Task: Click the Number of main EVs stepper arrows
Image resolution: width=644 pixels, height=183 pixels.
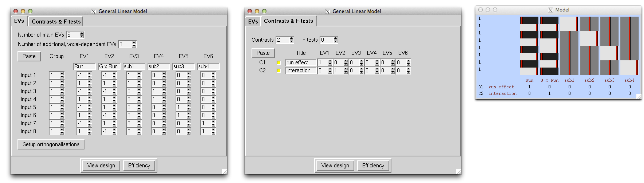Action: pyautogui.click(x=82, y=35)
